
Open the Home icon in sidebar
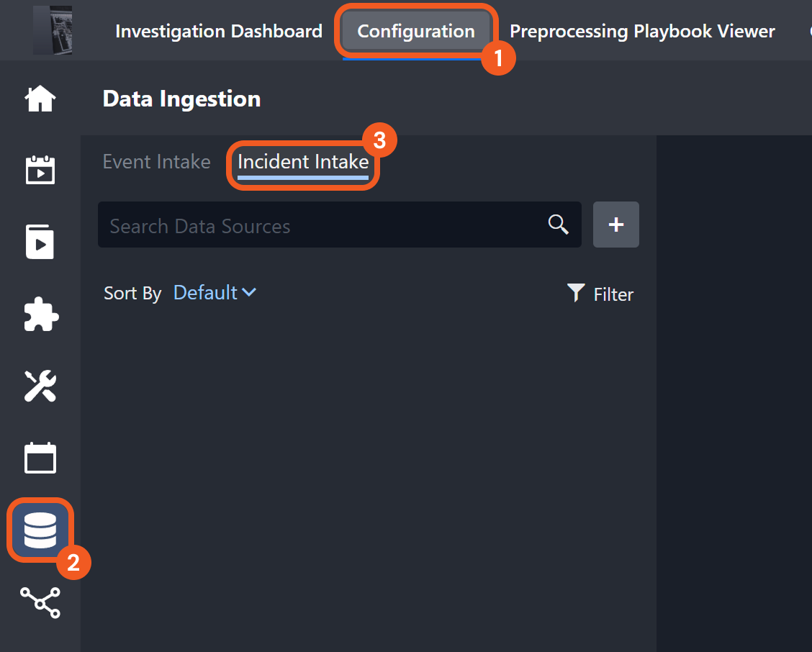tap(40, 99)
